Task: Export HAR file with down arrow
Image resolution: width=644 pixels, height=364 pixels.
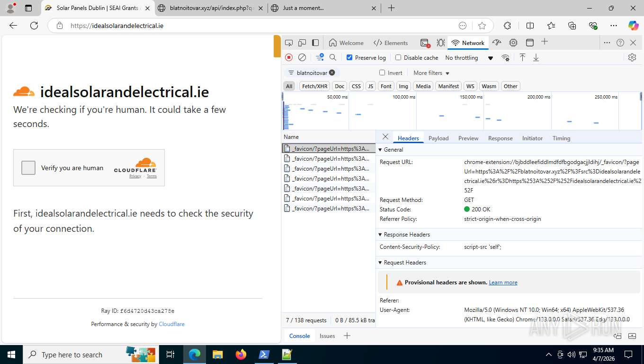Action: (x=536, y=57)
